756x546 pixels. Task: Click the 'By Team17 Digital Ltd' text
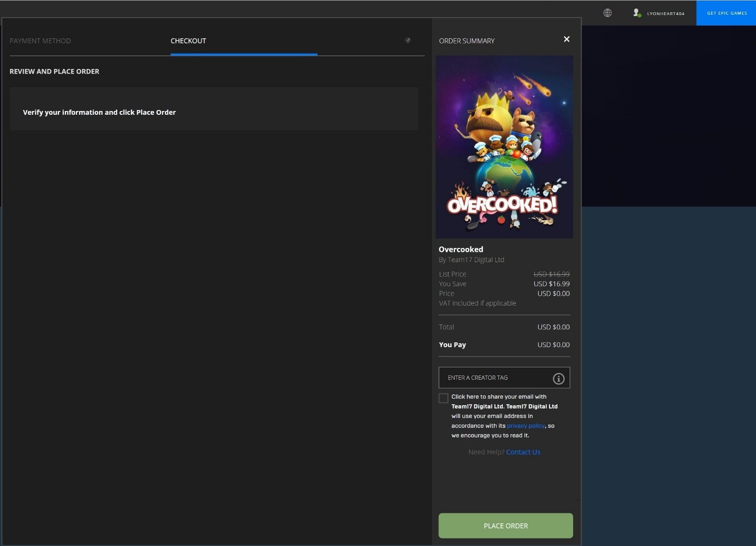(x=471, y=260)
